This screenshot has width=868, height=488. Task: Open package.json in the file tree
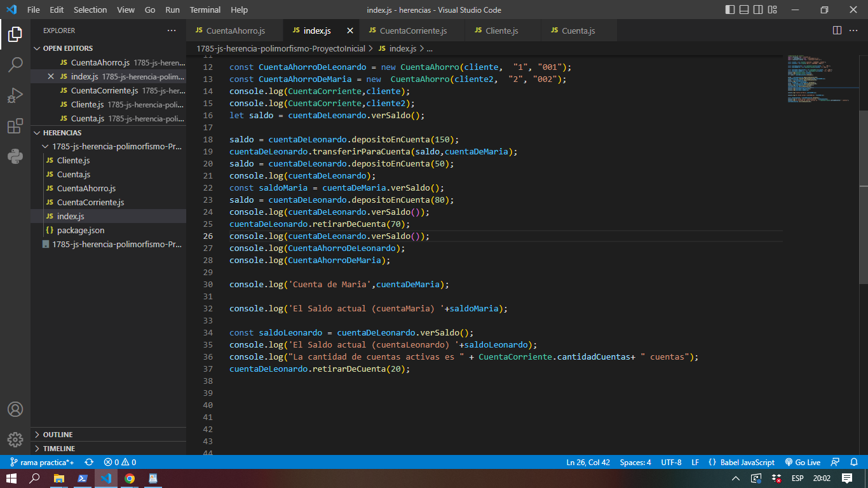[108, 230]
